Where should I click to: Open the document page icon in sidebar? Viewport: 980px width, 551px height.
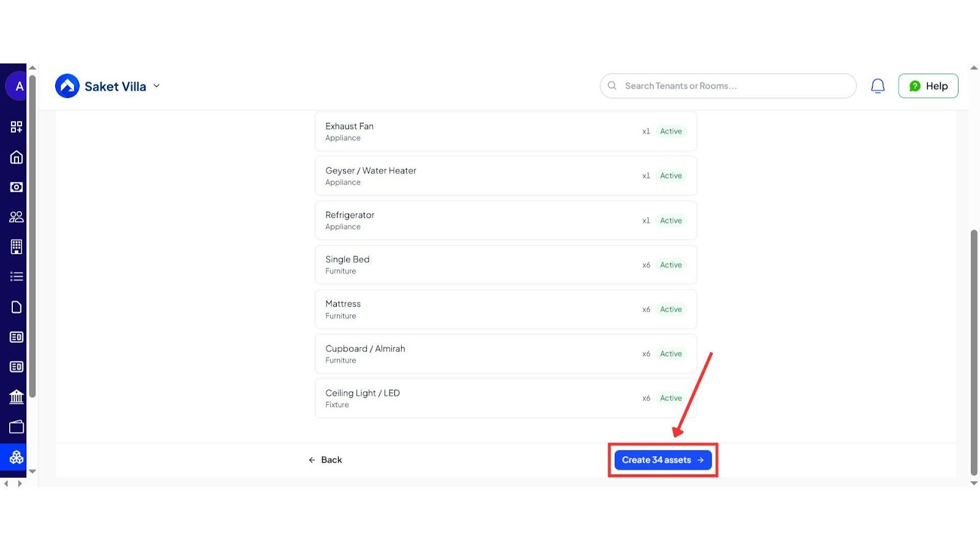pos(17,307)
